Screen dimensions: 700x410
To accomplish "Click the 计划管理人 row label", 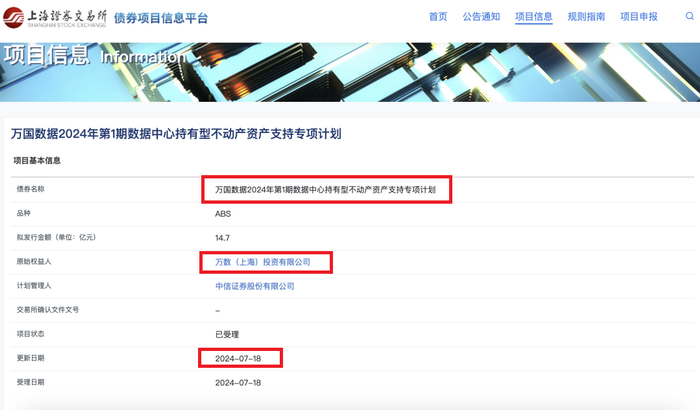I will [x=34, y=285].
